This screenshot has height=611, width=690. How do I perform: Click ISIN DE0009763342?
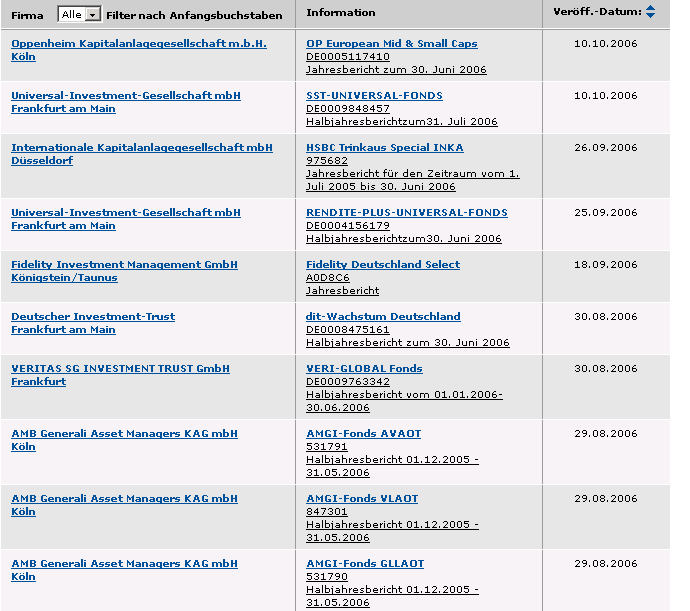click(348, 382)
